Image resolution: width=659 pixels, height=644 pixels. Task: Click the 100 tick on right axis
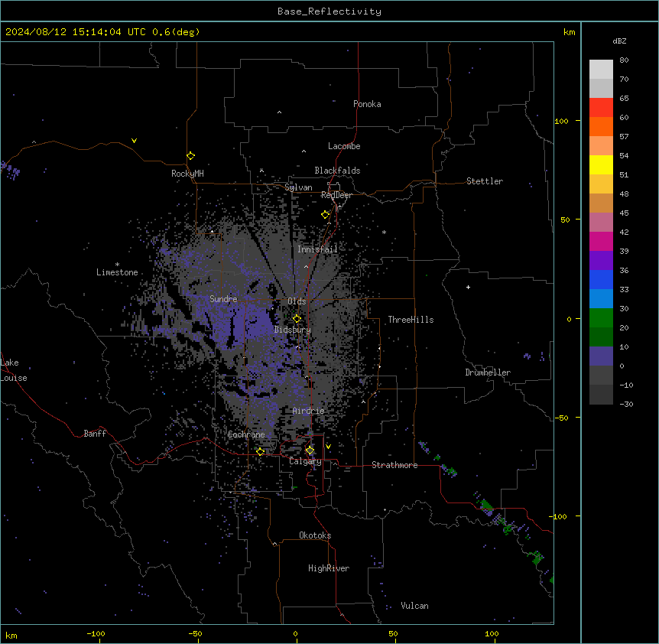tap(562, 121)
